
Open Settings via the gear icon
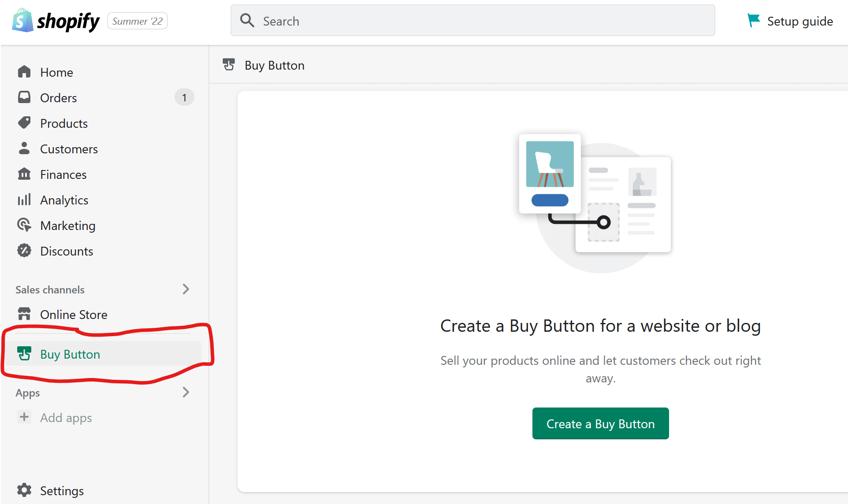tap(24, 490)
